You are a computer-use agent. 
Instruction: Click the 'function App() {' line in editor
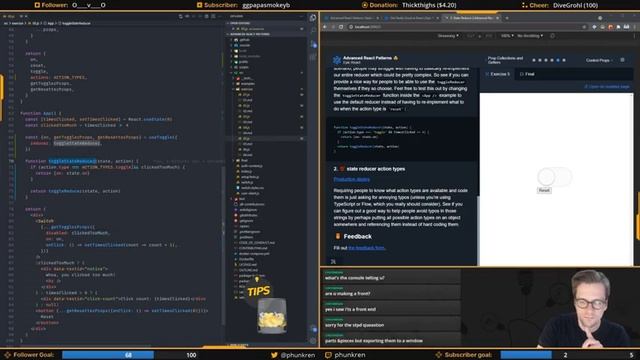[x=40, y=113]
